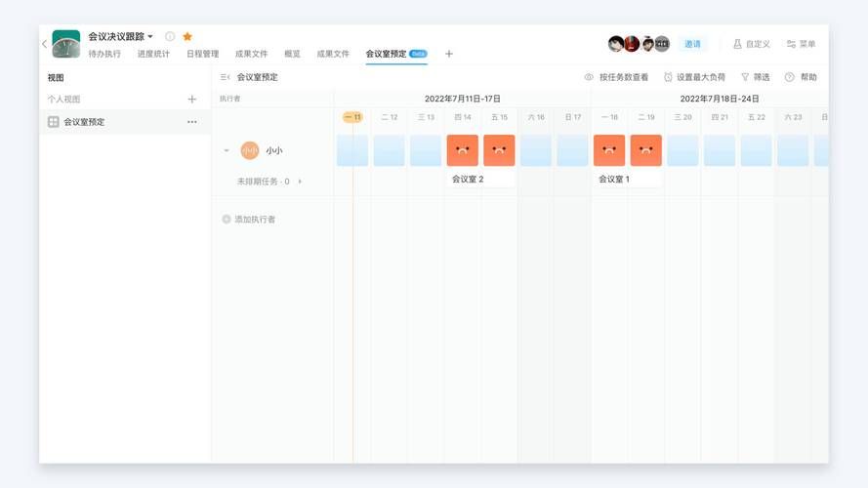
Task: Open more options for 会议室预定 view
Action: (x=192, y=122)
